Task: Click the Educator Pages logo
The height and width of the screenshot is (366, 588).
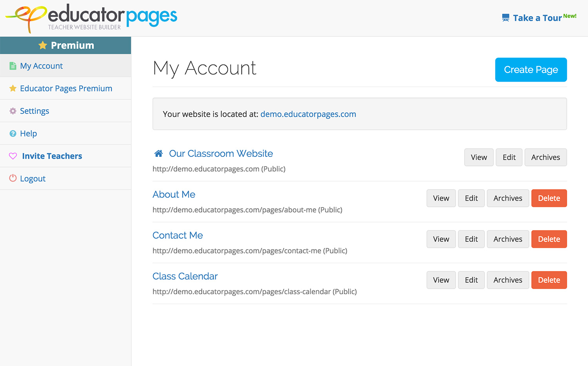Action: pyautogui.click(x=91, y=18)
